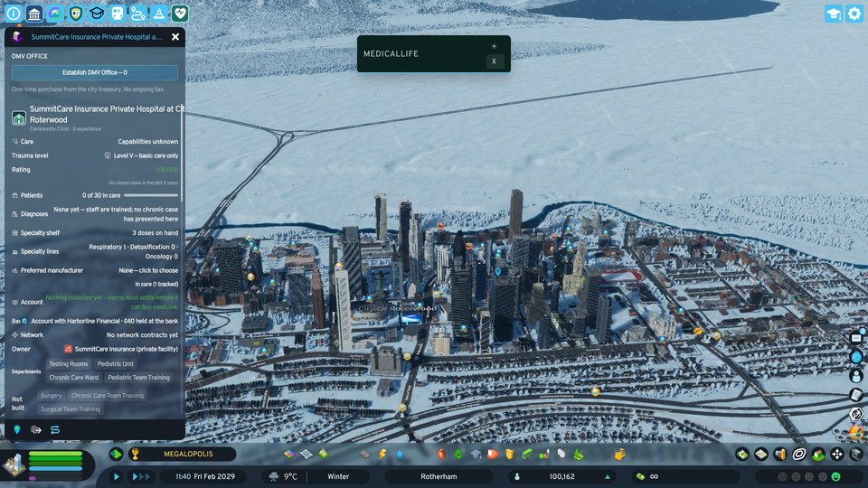Image resolution: width=868 pixels, height=488 pixels.
Task: Click the Chronic Care Ward tag
Action: coord(73,378)
